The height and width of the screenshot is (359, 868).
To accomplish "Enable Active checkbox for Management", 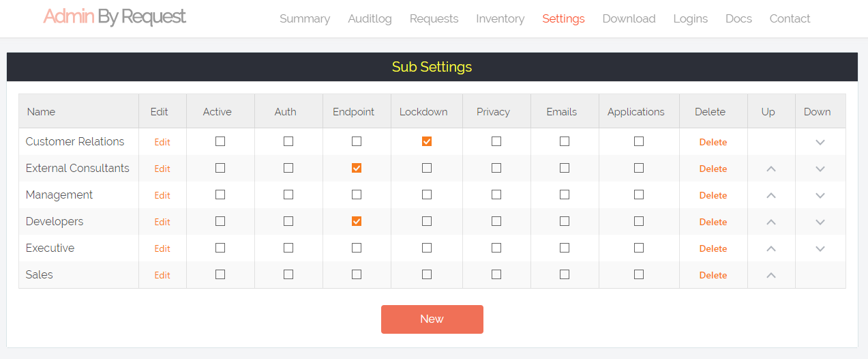I will click(x=220, y=195).
